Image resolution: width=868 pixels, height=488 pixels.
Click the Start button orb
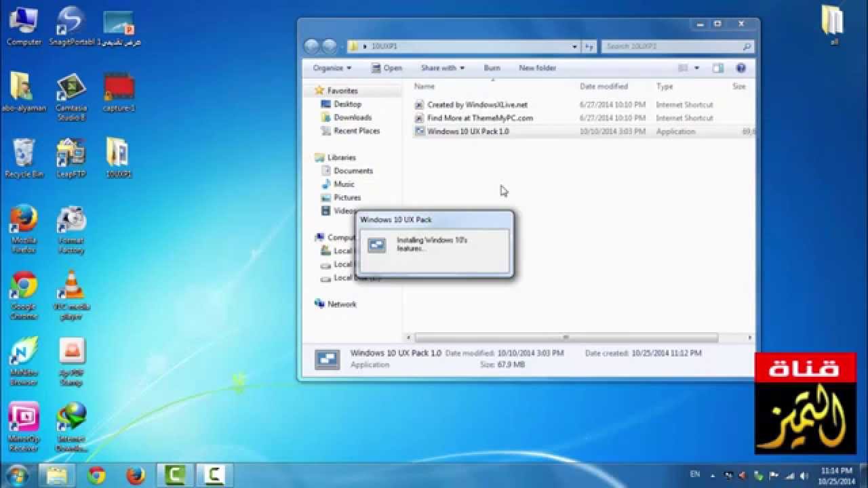point(17,474)
